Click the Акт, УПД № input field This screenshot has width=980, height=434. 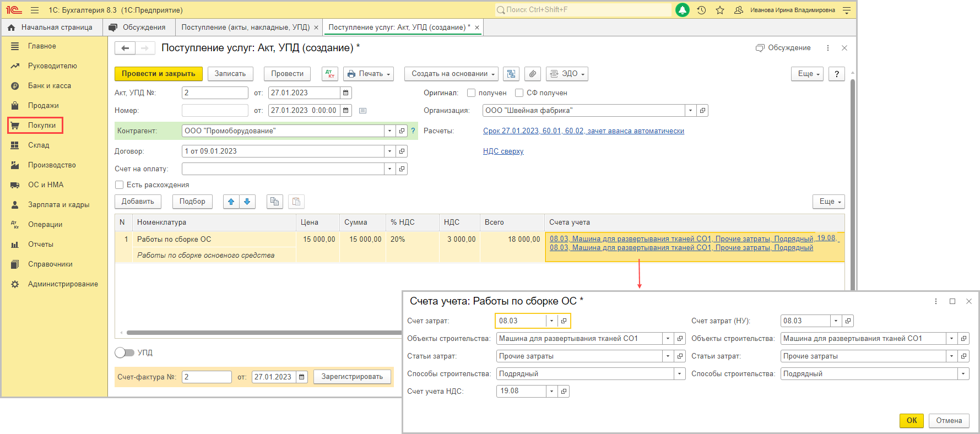[215, 93]
